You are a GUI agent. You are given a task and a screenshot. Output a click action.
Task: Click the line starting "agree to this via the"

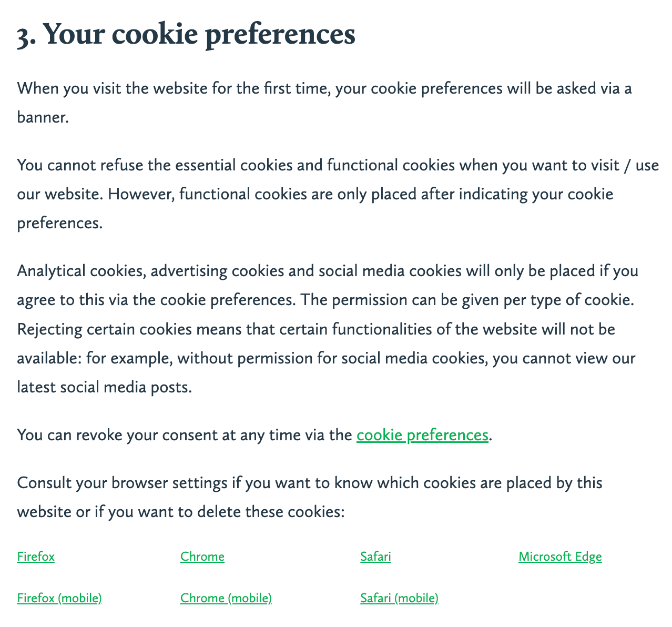coord(326,300)
